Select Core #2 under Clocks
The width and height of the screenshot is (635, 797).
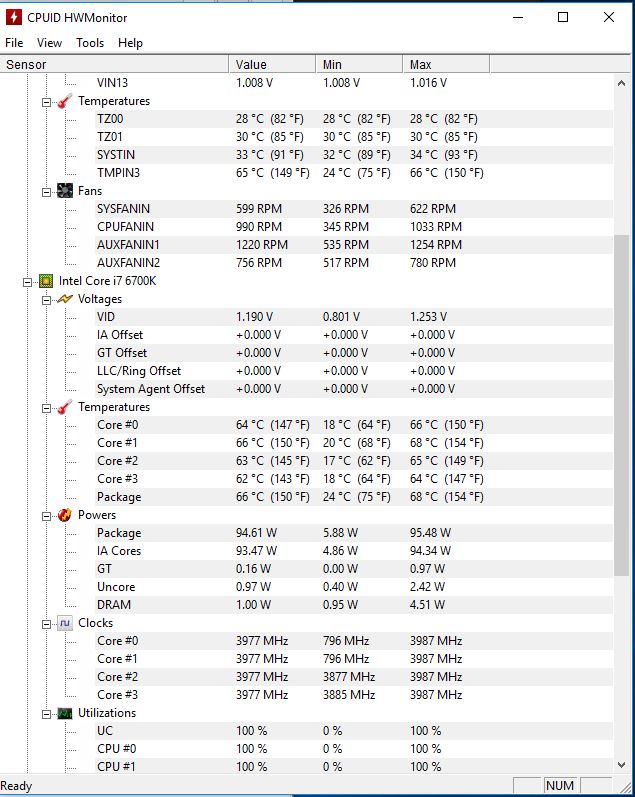pyautogui.click(x=354, y=677)
